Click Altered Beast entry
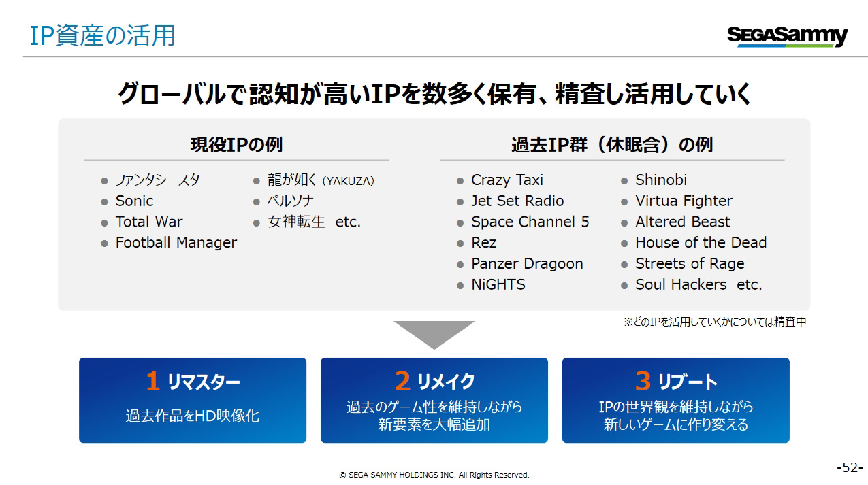868x485 pixels. tap(683, 222)
